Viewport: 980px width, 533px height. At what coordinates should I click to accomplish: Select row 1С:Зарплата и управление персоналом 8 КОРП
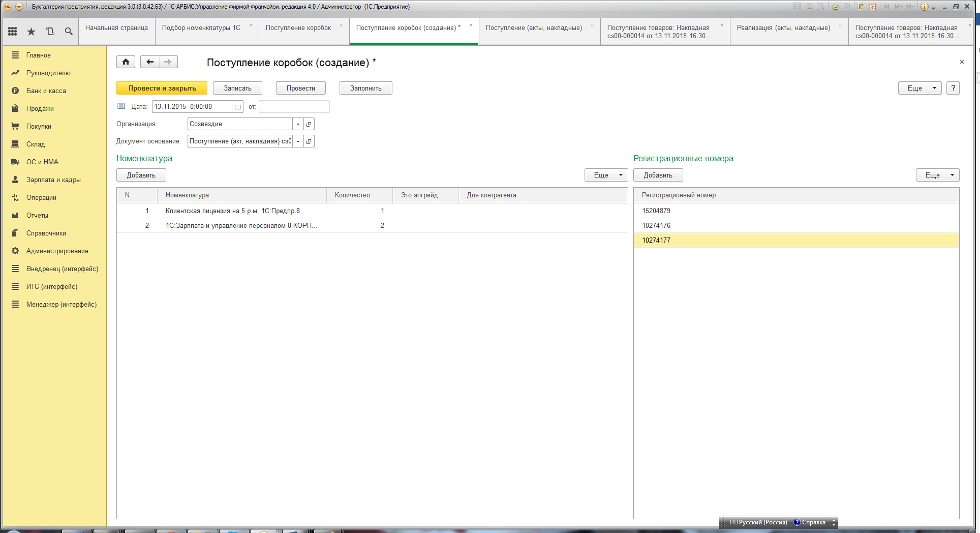tap(372, 225)
